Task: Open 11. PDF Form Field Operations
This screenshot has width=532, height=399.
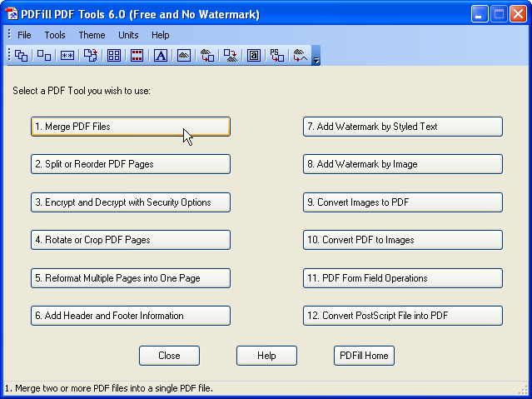Action: pos(403,278)
